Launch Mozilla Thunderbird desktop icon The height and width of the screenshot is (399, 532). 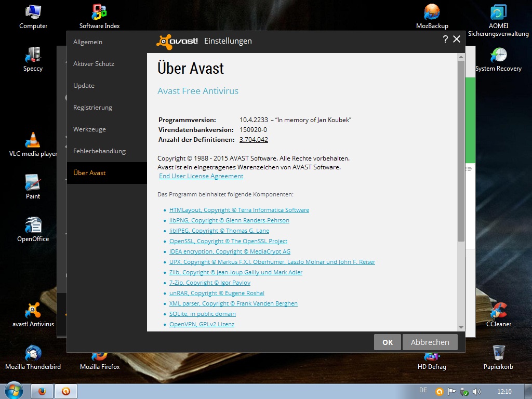(33, 357)
